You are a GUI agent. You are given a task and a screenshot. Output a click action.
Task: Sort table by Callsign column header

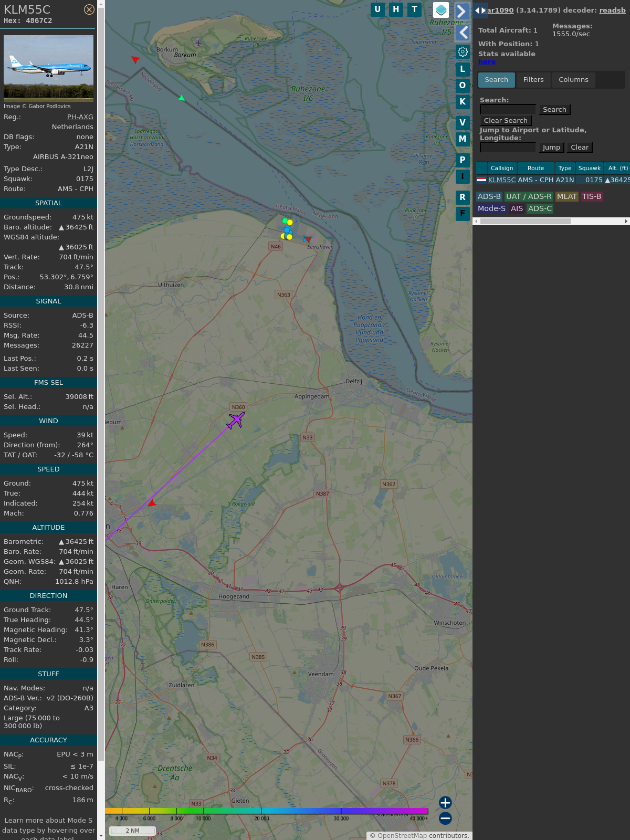point(501,168)
